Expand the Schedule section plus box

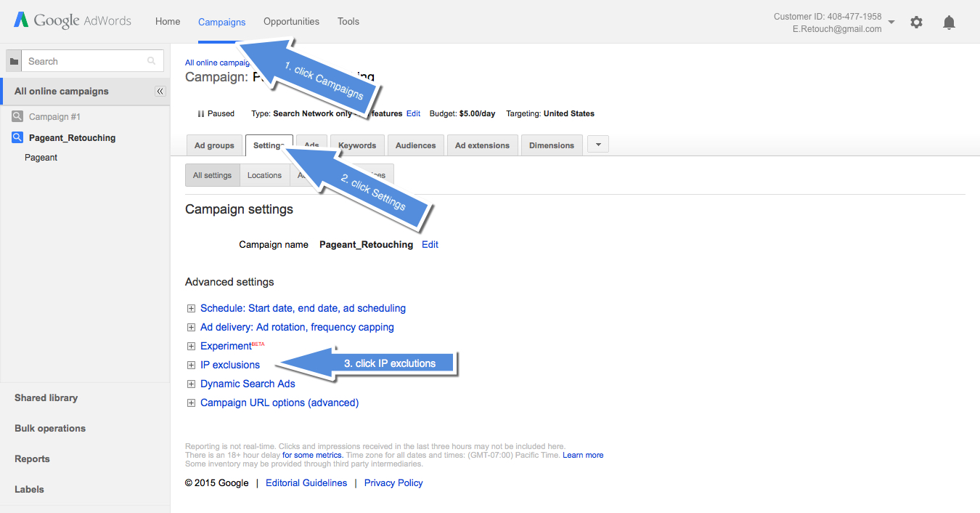point(191,308)
